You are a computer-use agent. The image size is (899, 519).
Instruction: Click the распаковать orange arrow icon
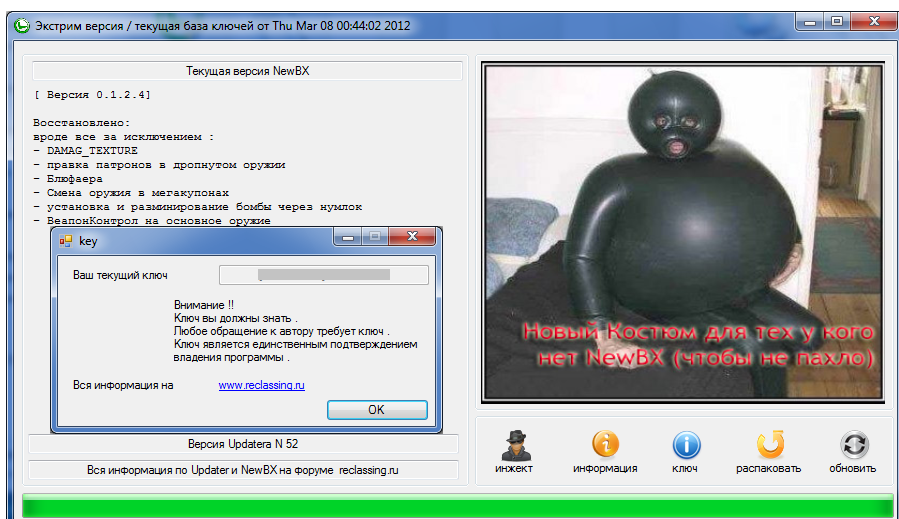[x=769, y=444]
